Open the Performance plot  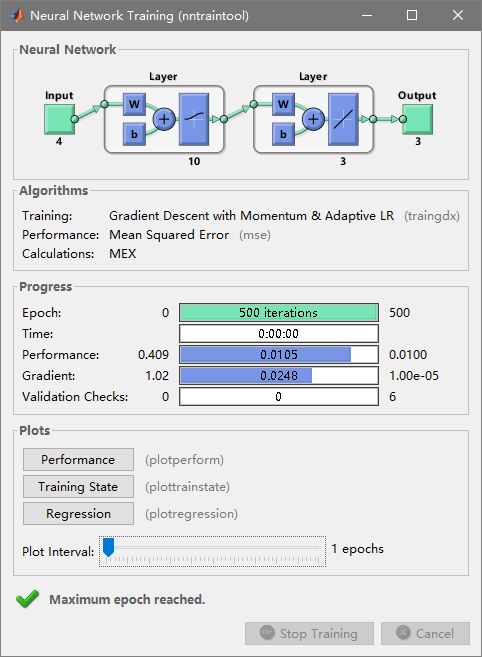click(78, 459)
